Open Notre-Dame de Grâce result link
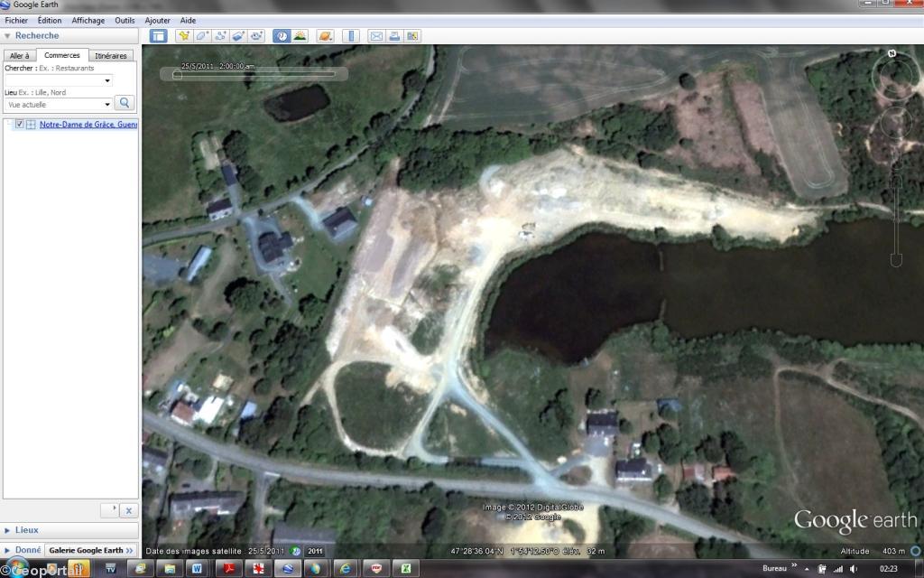Viewport: 924px width, 578px height. coord(88,125)
